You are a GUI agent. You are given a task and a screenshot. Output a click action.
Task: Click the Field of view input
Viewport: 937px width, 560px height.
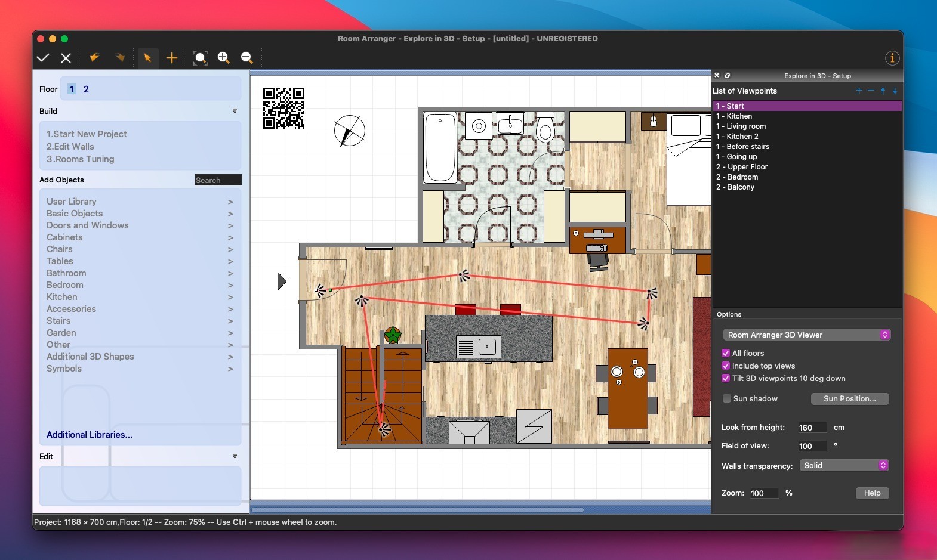tap(812, 446)
